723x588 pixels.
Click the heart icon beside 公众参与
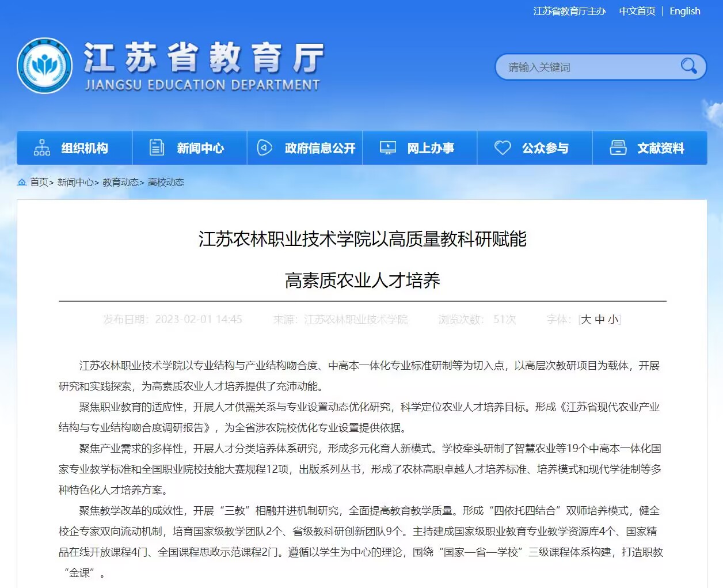[503, 148]
